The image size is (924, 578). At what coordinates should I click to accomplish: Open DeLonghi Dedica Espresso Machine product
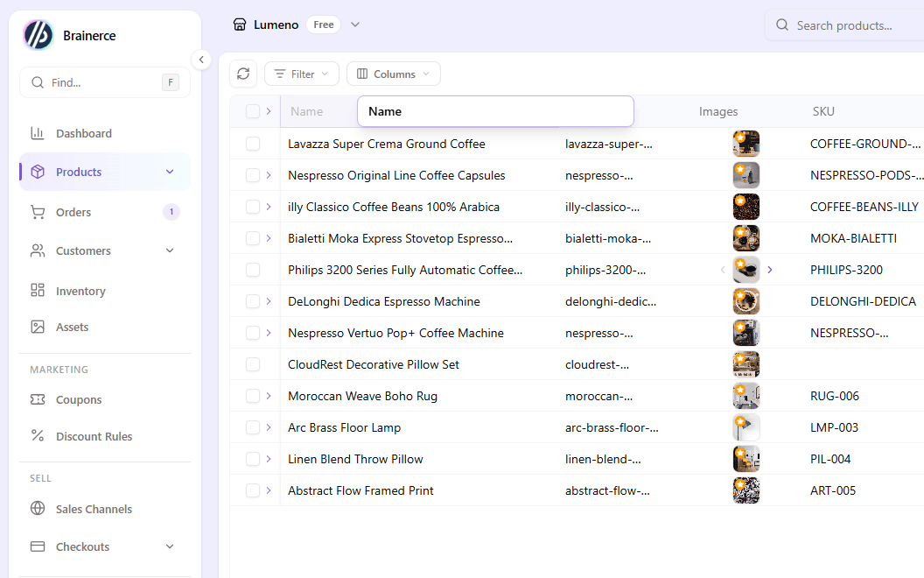click(383, 301)
